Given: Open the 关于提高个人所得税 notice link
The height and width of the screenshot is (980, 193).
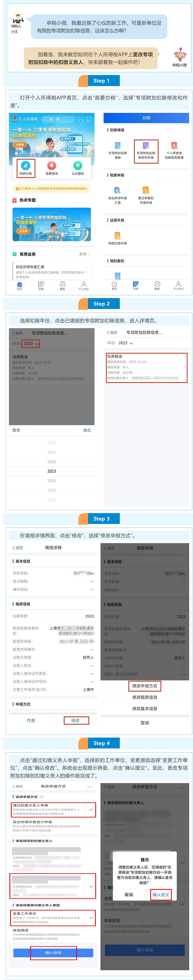Looking at the screenshot, I should pos(51,188).
